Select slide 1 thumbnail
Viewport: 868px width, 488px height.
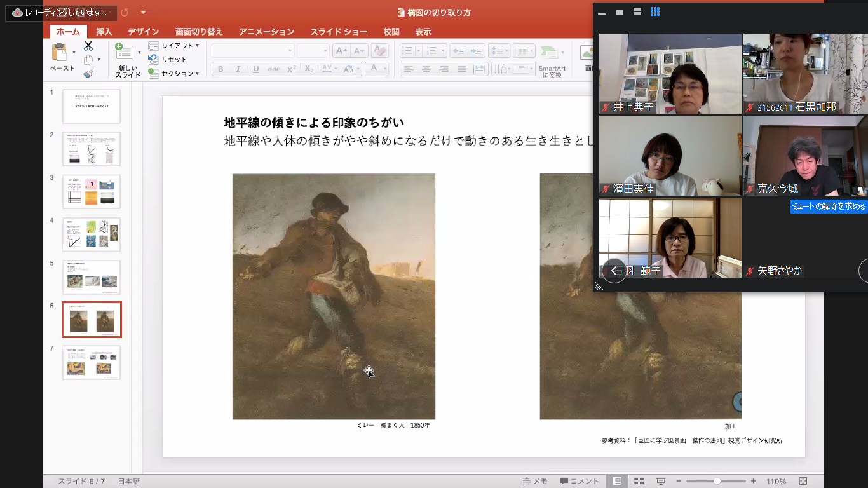[92, 105]
